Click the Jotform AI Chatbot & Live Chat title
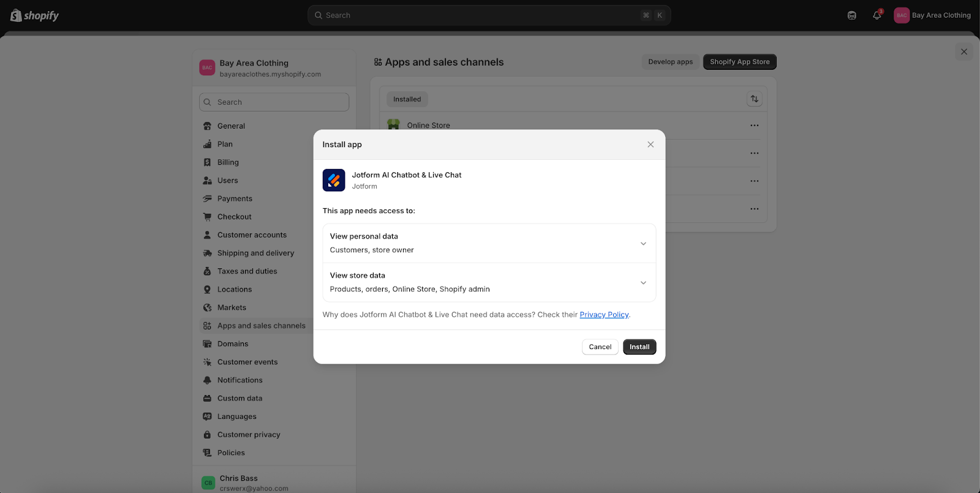Viewport: 980px width, 493px height. [407, 175]
